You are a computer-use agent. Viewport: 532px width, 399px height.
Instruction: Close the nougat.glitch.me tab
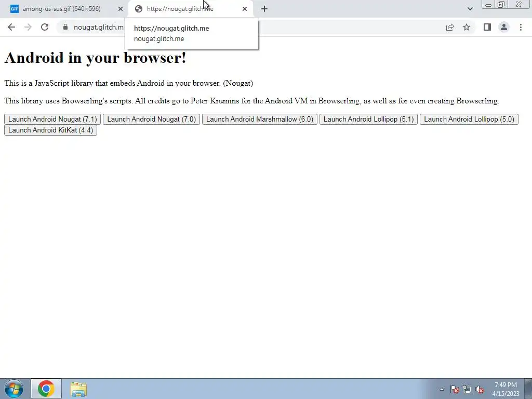pyautogui.click(x=245, y=9)
